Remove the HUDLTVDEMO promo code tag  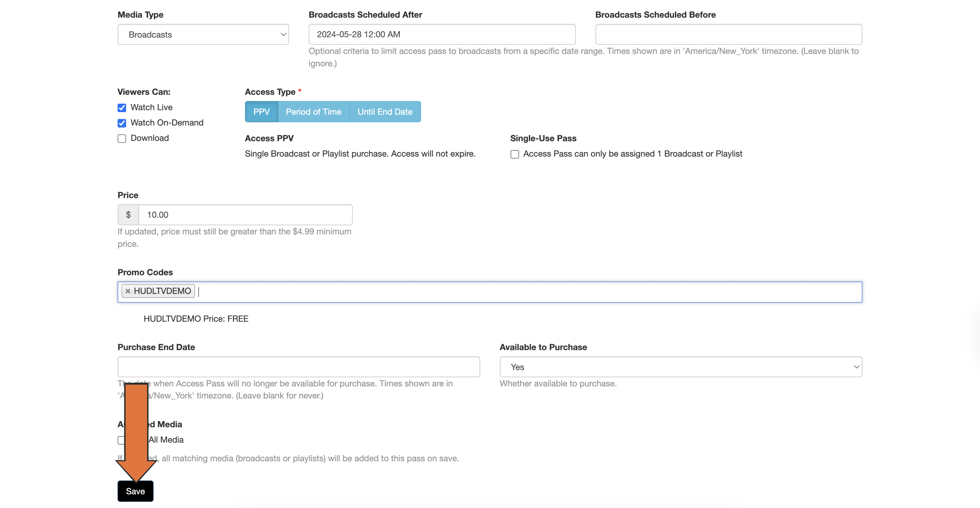128,291
